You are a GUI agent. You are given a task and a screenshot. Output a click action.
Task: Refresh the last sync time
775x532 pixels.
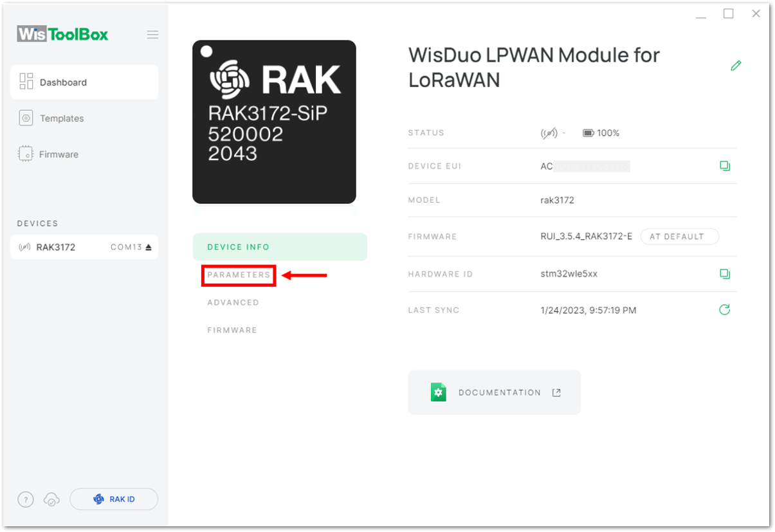pos(725,310)
